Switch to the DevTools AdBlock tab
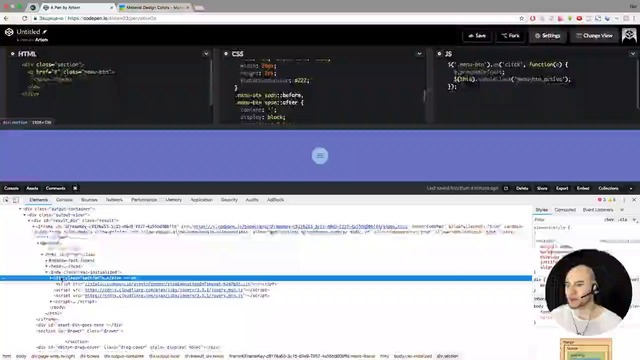Screen dimensions: 640x360 (276, 200)
